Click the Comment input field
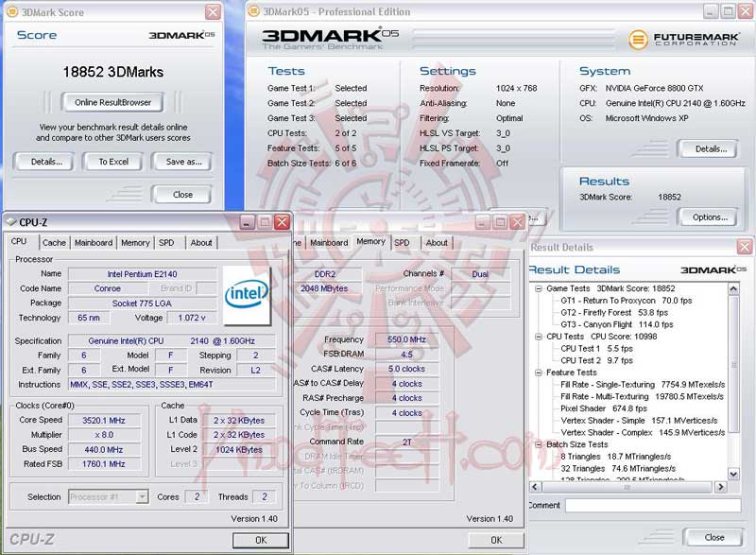 (653, 505)
